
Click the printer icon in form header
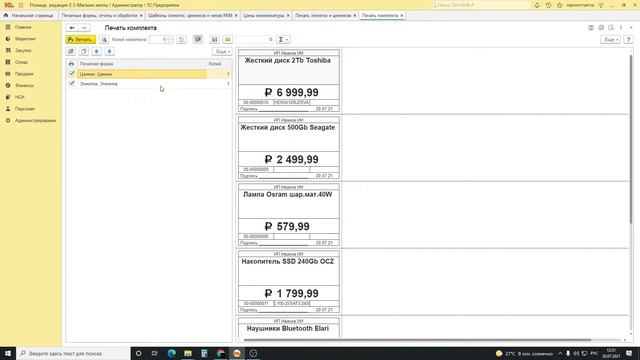tap(601, 28)
